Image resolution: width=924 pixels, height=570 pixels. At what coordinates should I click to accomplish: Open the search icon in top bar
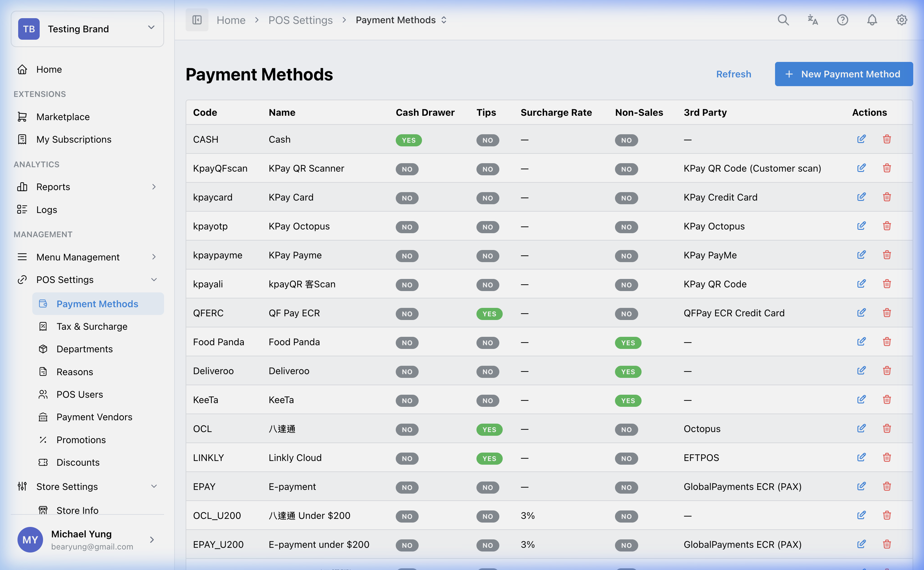click(783, 20)
